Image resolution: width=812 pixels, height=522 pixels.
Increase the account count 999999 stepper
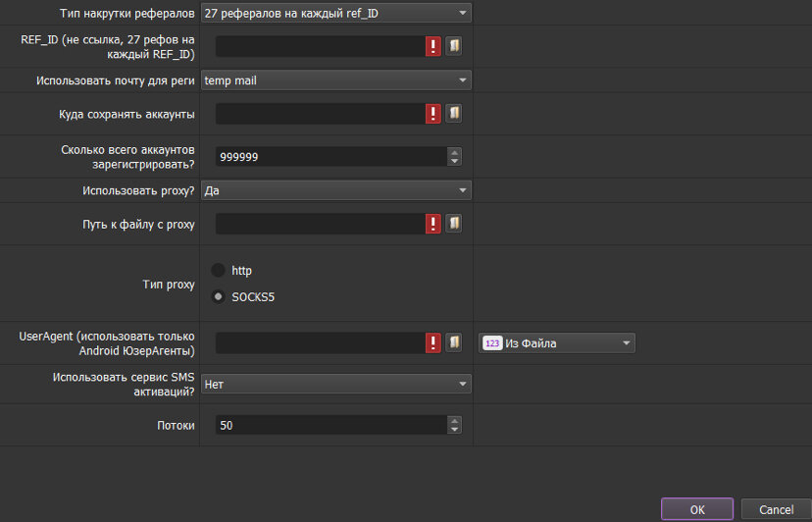[454, 152]
